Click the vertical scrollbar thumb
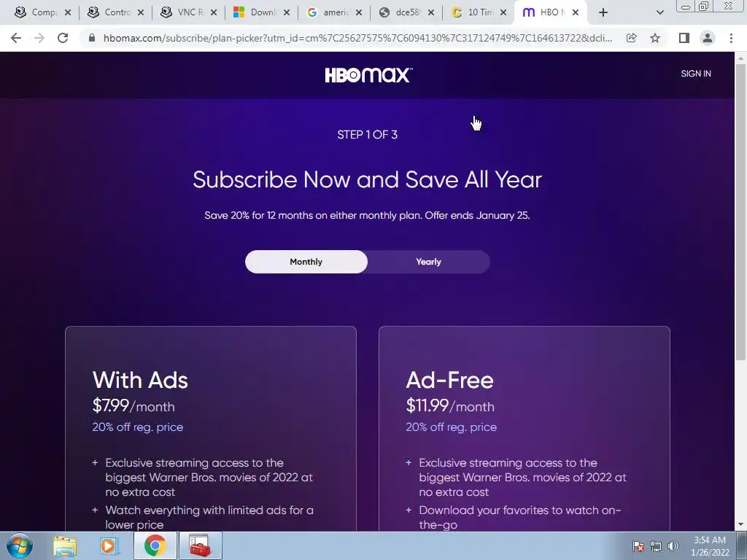 click(741, 212)
